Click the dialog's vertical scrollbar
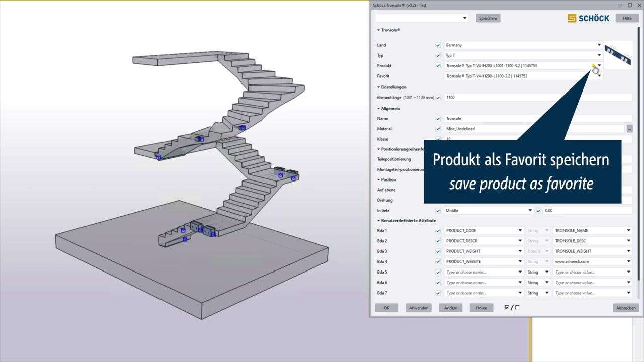The height and width of the screenshot is (362, 644). pos(639,151)
